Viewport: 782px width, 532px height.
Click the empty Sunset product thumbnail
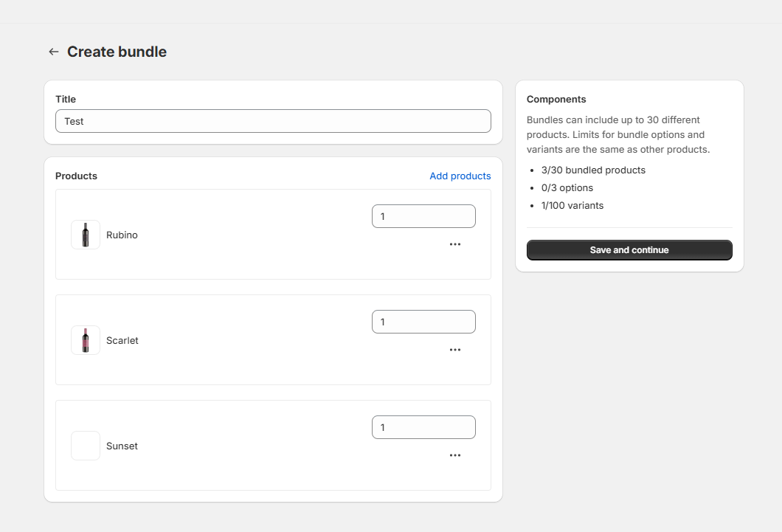click(86, 446)
